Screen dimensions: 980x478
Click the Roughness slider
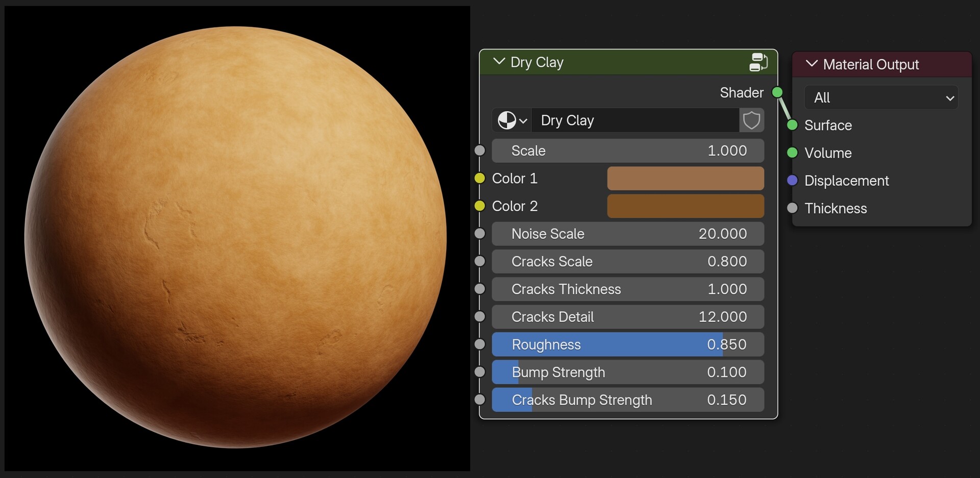coord(627,344)
